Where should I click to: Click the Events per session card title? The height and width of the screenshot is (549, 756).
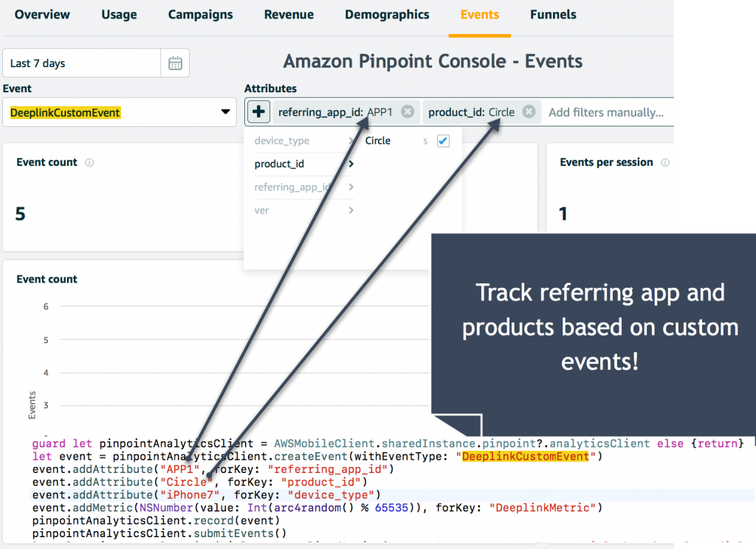pos(606,162)
